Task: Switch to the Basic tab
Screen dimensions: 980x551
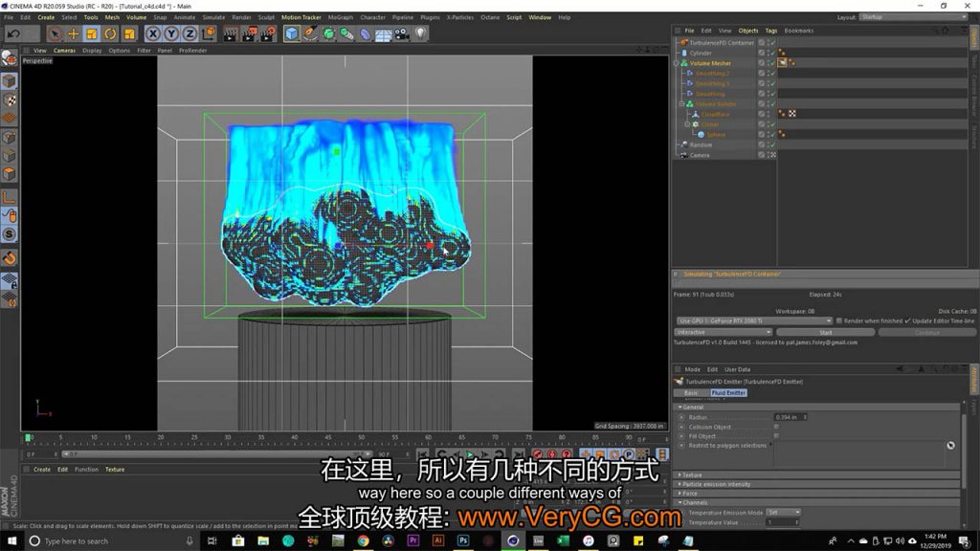Action: (691, 393)
